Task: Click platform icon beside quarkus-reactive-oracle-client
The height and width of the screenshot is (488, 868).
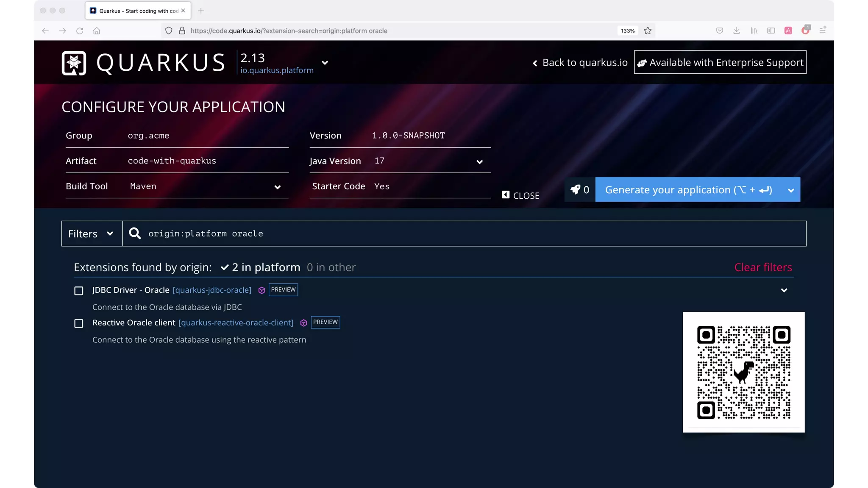Action: click(x=303, y=323)
